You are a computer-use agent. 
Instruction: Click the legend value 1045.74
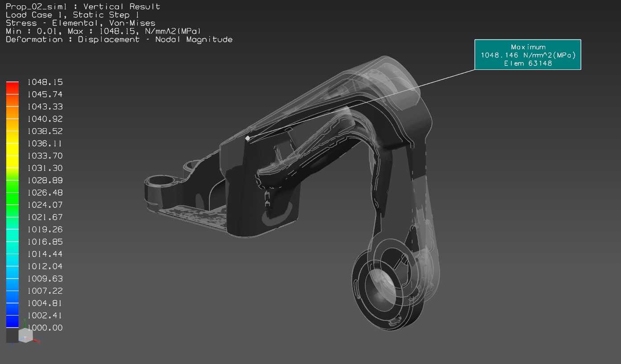click(45, 94)
